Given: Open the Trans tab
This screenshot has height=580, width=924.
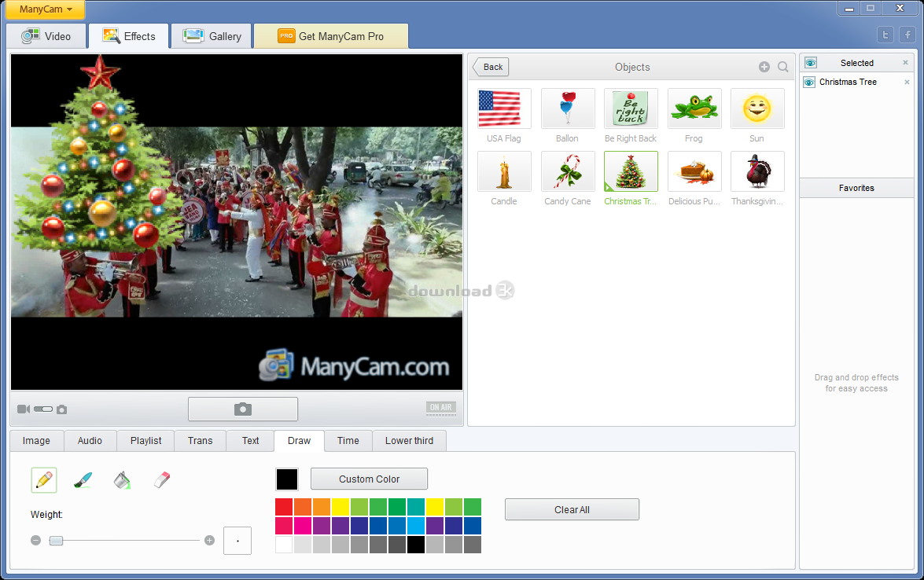Looking at the screenshot, I should pos(201,440).
